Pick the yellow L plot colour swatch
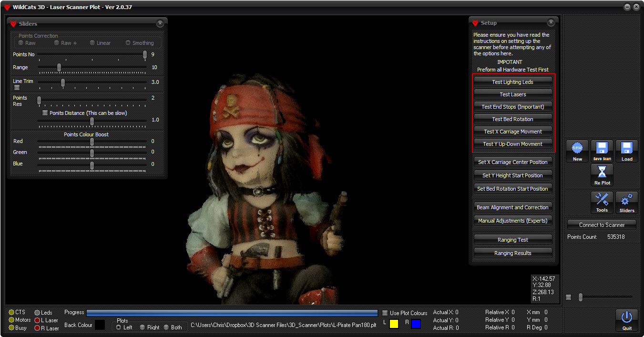This screenshot has width=644, height=337. [394, 324]
